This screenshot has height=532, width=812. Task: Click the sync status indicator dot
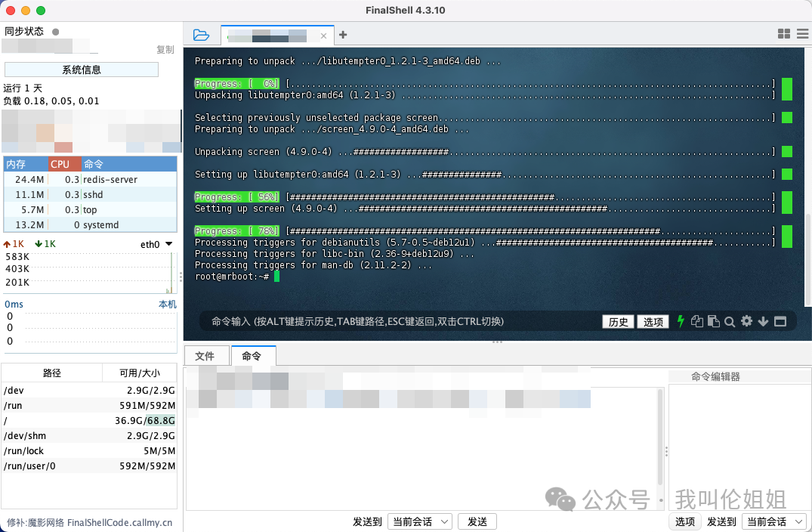[x=55, y=32]
